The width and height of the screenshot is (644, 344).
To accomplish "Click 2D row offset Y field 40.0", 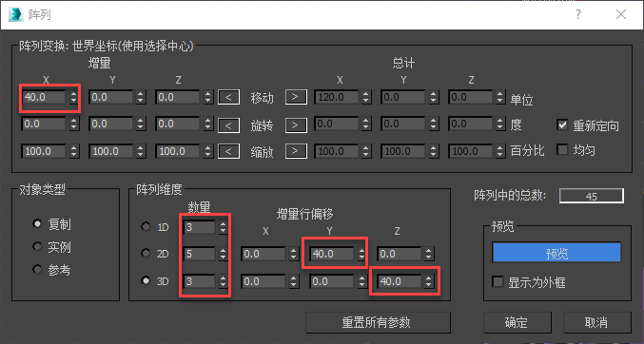I will 332,254.
